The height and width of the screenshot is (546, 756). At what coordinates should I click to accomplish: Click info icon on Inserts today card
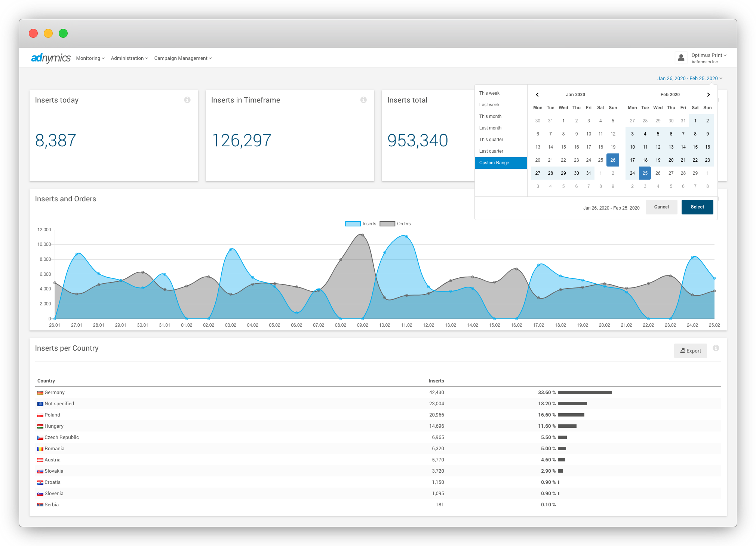(187, 100)
